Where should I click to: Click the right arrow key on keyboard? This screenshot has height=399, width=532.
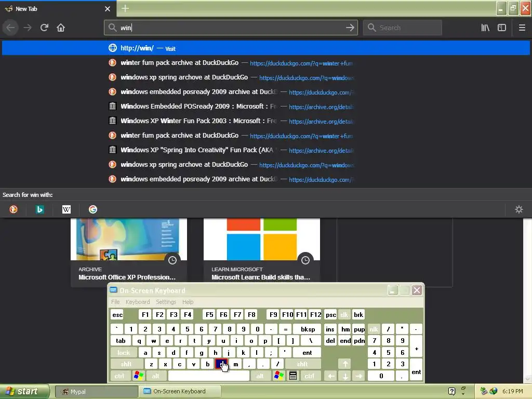pyautogui.click(x=359, y=376)
